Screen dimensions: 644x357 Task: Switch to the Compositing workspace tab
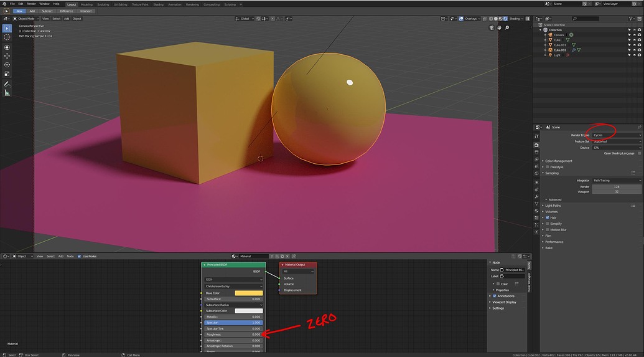(212, 4)
